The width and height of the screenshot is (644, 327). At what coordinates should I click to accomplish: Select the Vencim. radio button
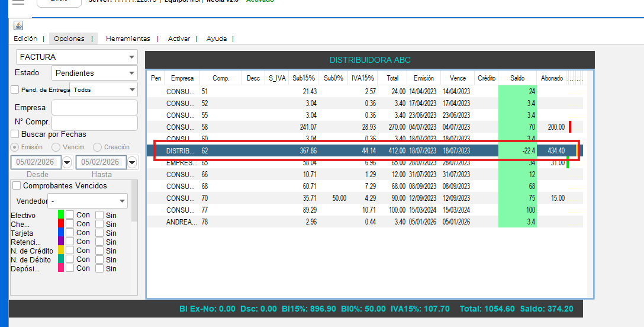tap(56, 147)
